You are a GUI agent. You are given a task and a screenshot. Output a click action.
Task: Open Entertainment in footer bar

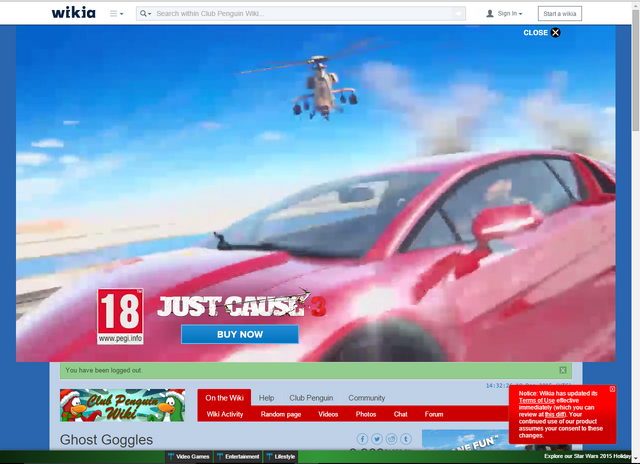pos(238,457)
